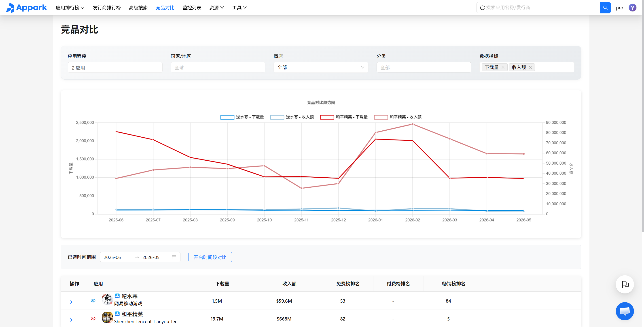The width and height of the screenshot is (644, 327).
Task: Open the 分类 全部 selector
Action: [x=424, y=67]
